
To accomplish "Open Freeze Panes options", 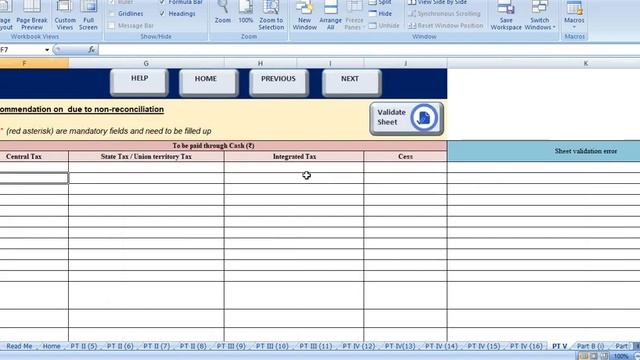I will click(354, 16).
